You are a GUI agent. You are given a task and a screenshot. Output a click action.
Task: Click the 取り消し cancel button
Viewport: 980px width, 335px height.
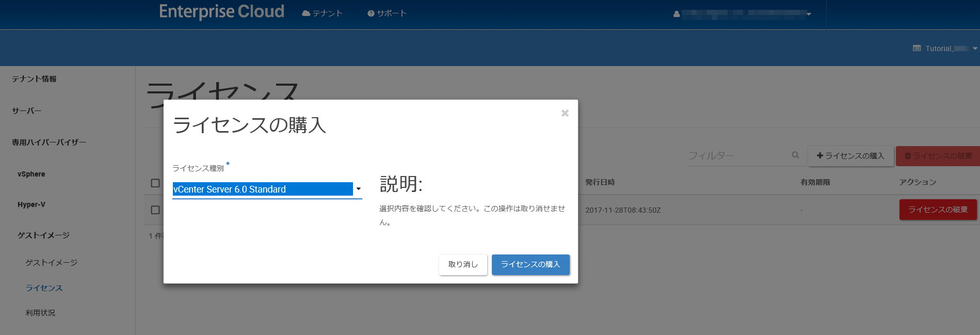pos(463,264)
